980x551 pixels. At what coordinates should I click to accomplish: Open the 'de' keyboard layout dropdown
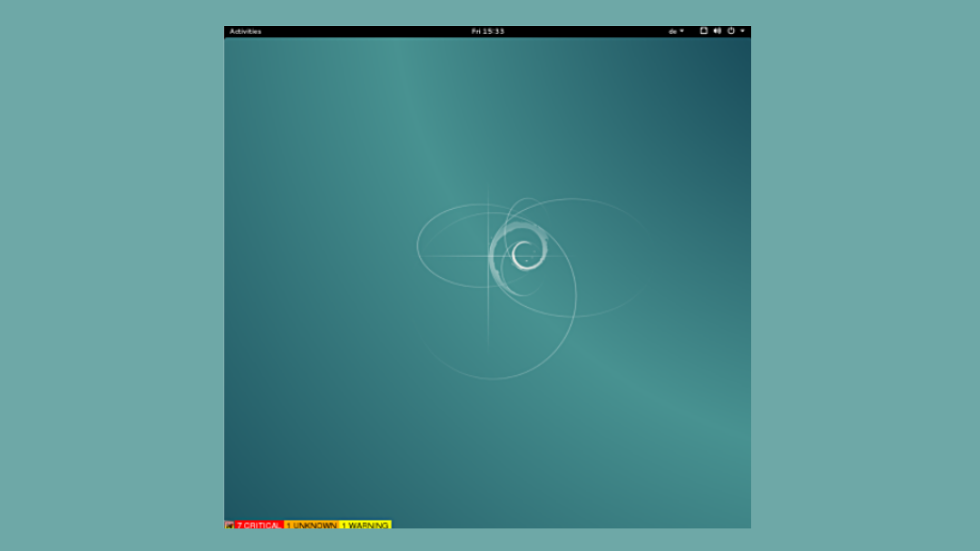point(676,31)
